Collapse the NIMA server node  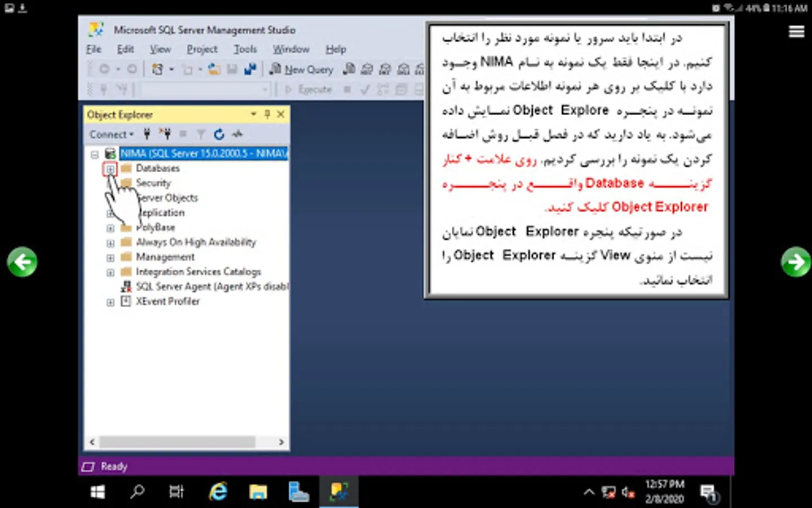95,154
